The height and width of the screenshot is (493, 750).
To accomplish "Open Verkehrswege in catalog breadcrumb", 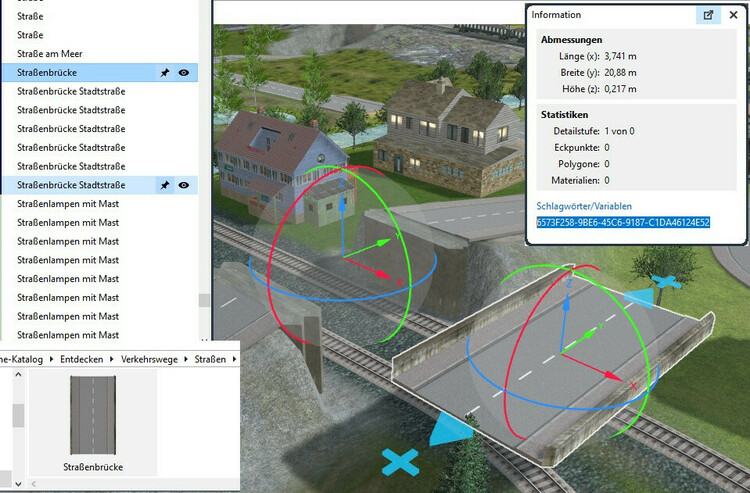I will point(149,359).
